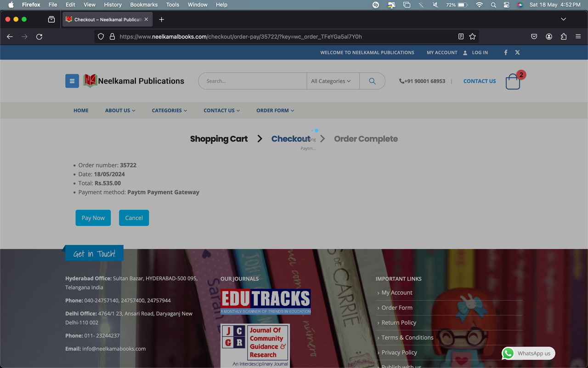Close the Checkout browser tab
Viewport: 588px width, 368px height.
coord(147,19)
